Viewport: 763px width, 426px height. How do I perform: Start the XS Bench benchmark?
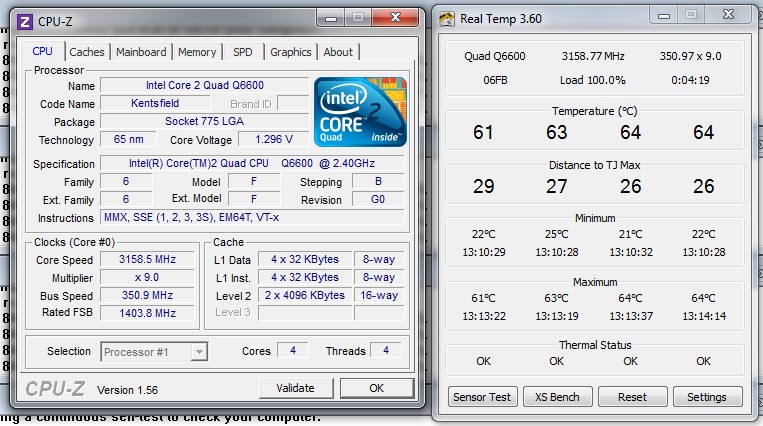pyautogui.click(x=558, y=397)
